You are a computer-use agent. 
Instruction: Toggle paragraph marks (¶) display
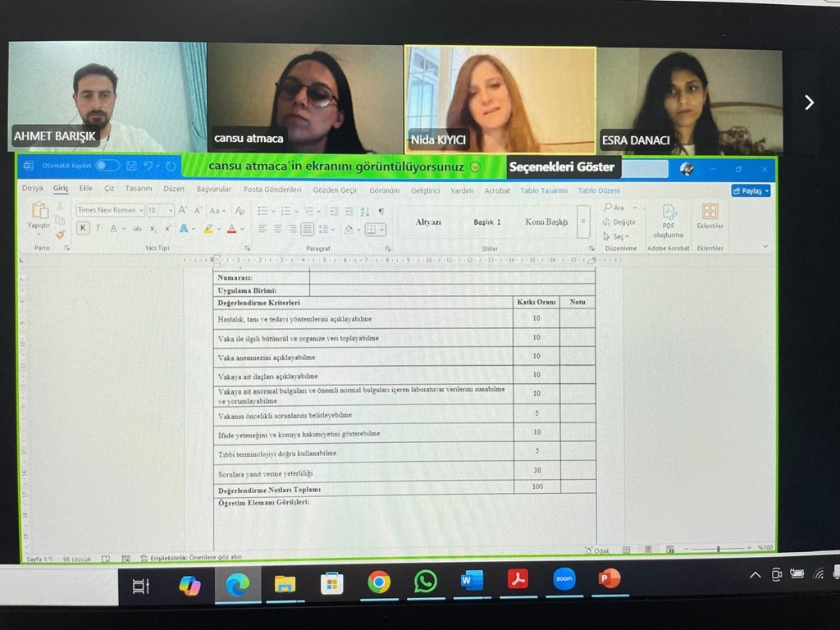pyautogui.click(x=381, y=211)
